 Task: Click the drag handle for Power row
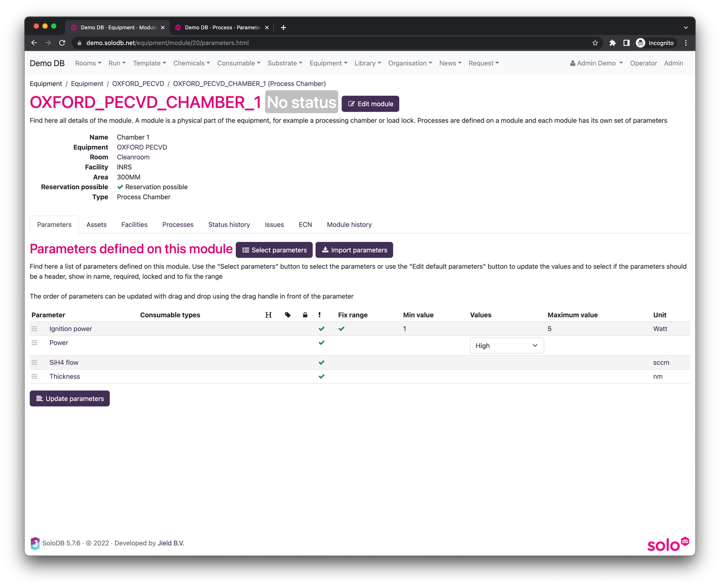[34, 343]
